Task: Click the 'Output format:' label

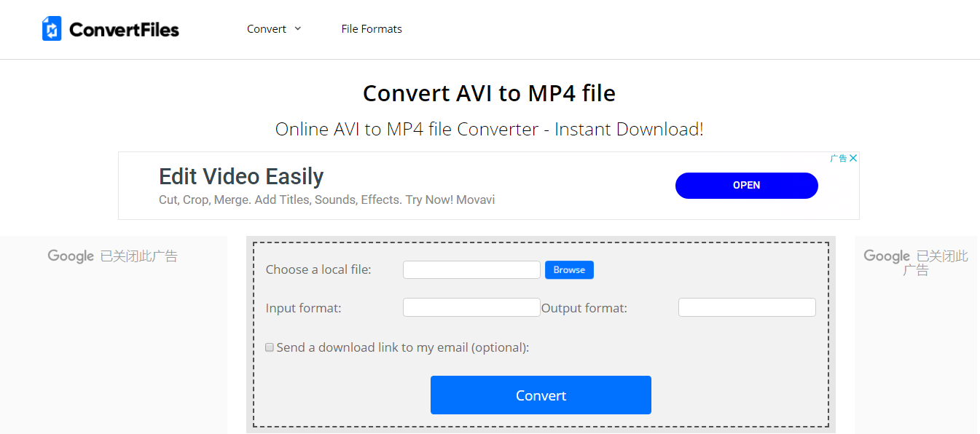Action: point(584,308)
